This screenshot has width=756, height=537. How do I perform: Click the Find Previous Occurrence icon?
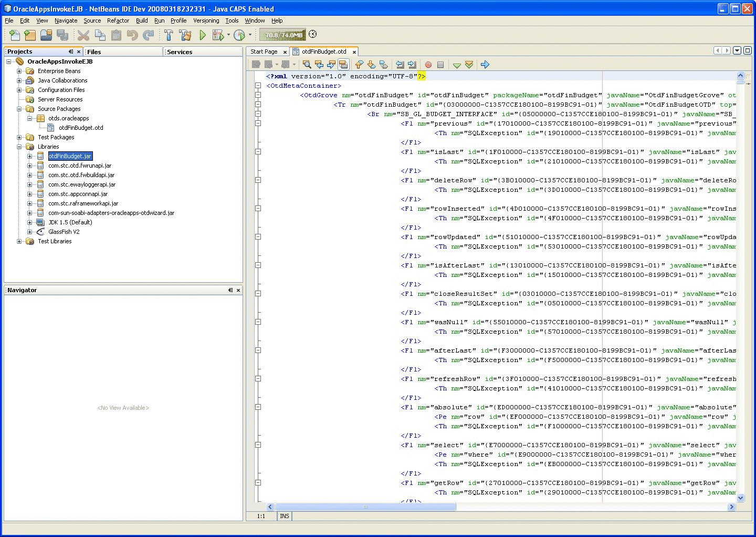[319, 65]
